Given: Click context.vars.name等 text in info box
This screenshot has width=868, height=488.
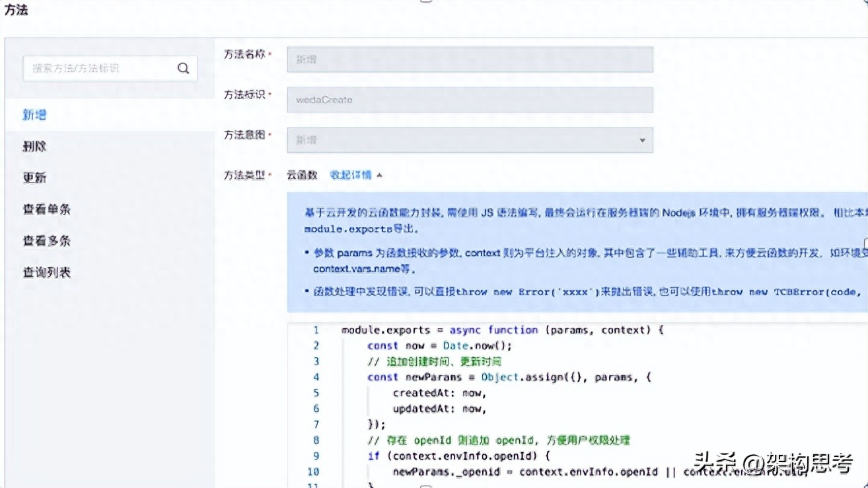Looking at the screenshot, I should pos(365,270).
